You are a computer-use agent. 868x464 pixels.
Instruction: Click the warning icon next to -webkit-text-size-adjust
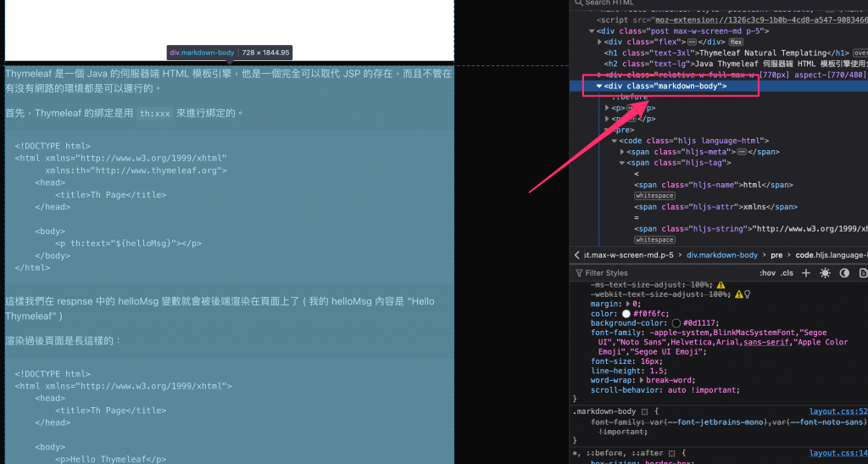pyautogui.click(x=738, y=294)
